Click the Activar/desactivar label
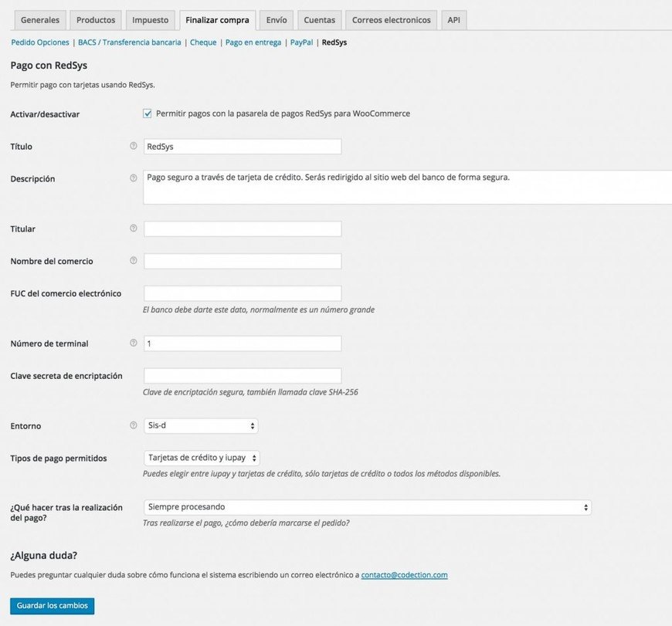Image resolution: width=672 pixels, height=626 pixels. (45, 114)
